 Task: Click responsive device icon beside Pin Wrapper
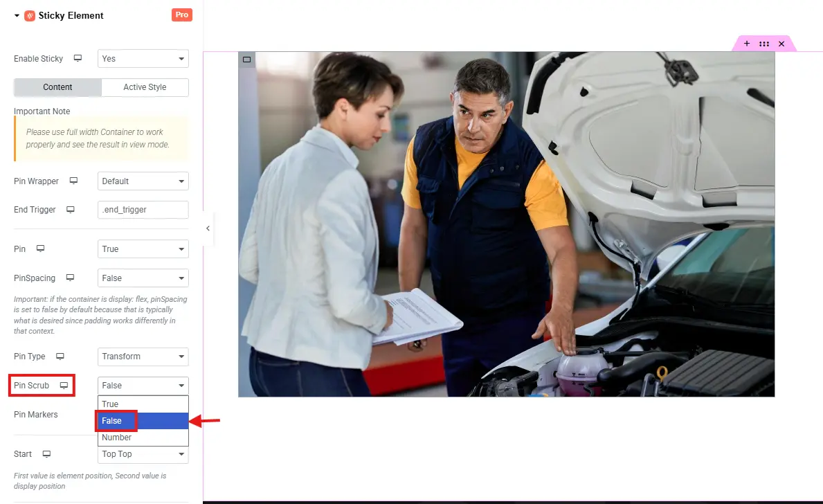tap(73, 181)
